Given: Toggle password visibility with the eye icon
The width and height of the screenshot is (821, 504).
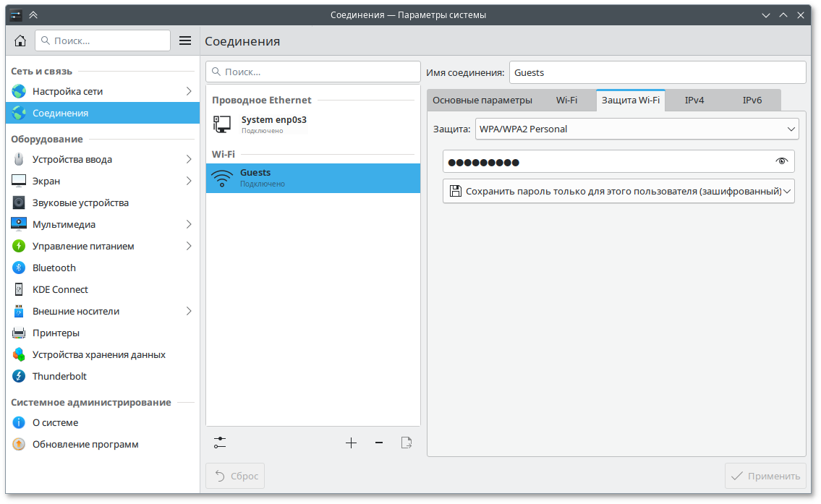Looking at the screenshot, I should click(x=781, y=161).
